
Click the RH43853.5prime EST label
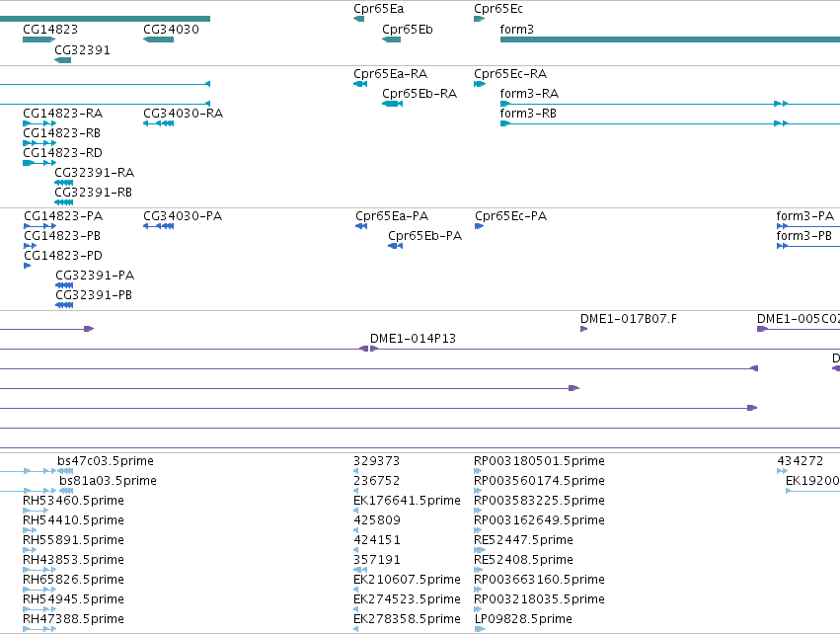coord(73,560)
